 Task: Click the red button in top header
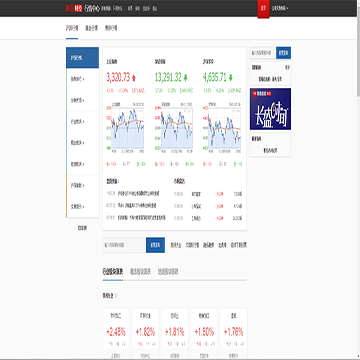tap(263, 8)
